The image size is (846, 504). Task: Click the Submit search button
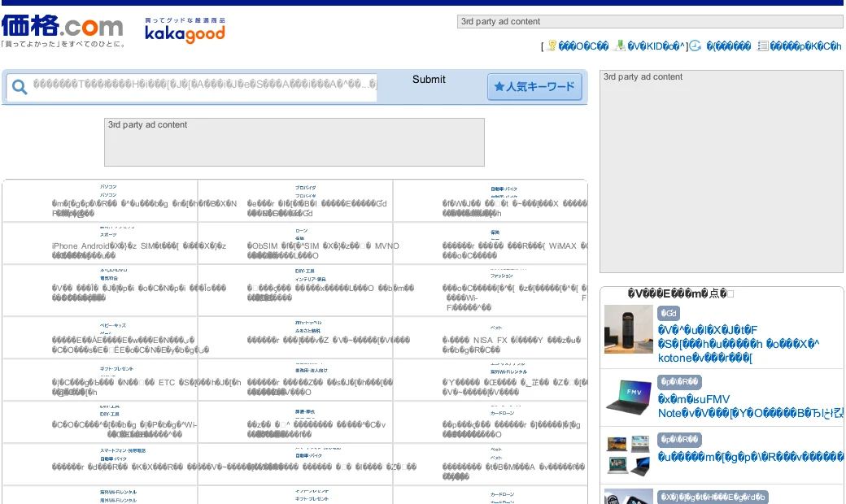pyautogui.click(x=429, y=79)
